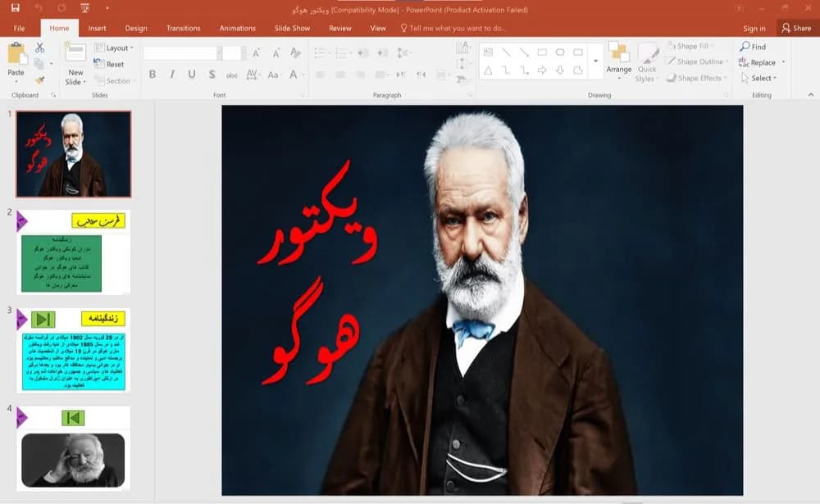Image resolution: width=820 pixels, height=504 pixels.
Task: Click the Cut scissors icon
Action: click(39, 48)
